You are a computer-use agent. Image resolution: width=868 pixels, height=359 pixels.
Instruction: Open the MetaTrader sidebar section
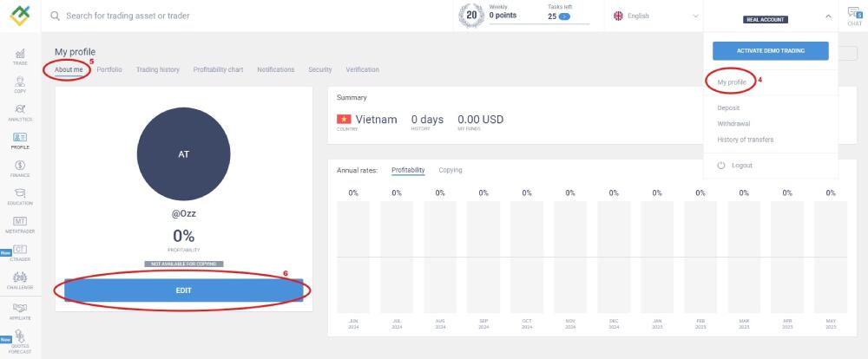pos(20,225)
